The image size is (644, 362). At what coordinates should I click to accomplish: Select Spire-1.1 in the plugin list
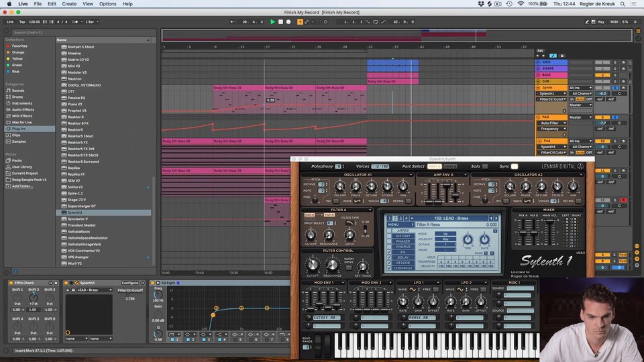pyautogui.click(x=74, y=193)
